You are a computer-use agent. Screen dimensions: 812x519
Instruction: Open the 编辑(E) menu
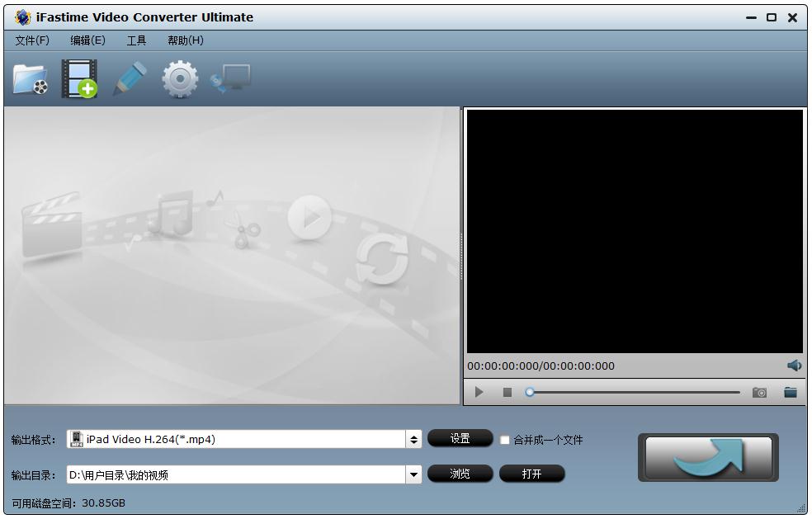[x=87, y=40]
